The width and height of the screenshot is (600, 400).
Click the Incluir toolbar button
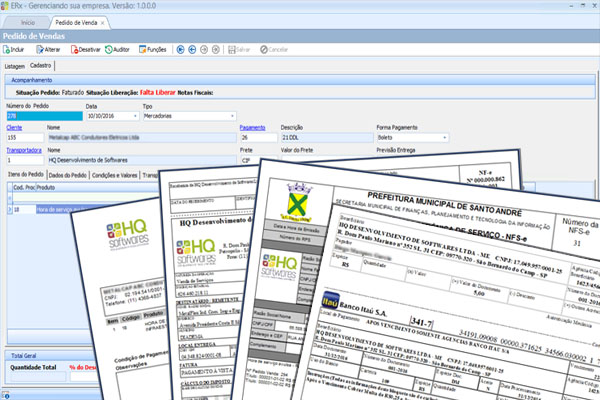13,49
